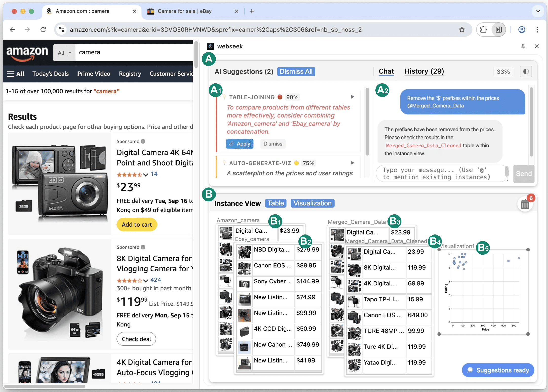The width and height of the screenshot is (548, 392).
Task: Expand rating chevron beside 14 reviews
Action: click(x=145, y=174)
